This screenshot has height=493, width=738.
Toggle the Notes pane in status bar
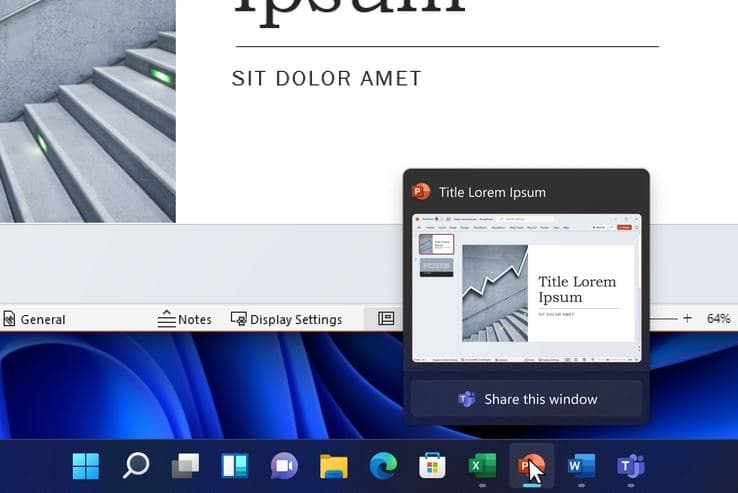(185, 319)
